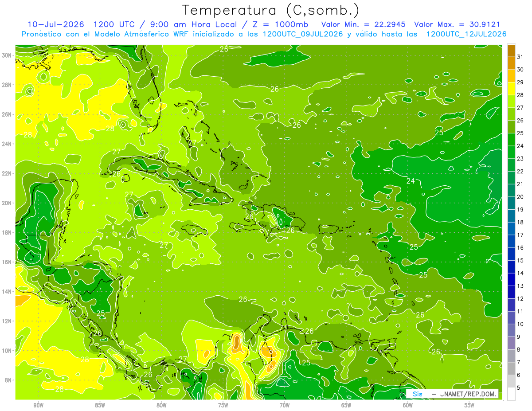Click the "22N" latitude axis label
The width and height of the screenshot is (532, 411).
[7, 173]
